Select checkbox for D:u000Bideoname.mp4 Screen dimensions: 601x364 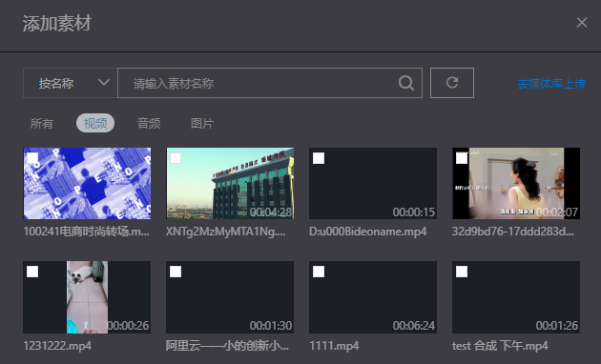click(319, 158)
